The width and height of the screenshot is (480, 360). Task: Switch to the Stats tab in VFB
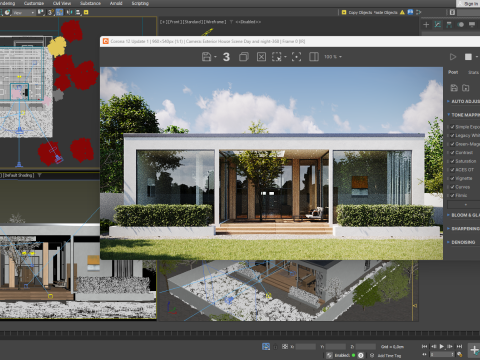click(x=473, y=72)
